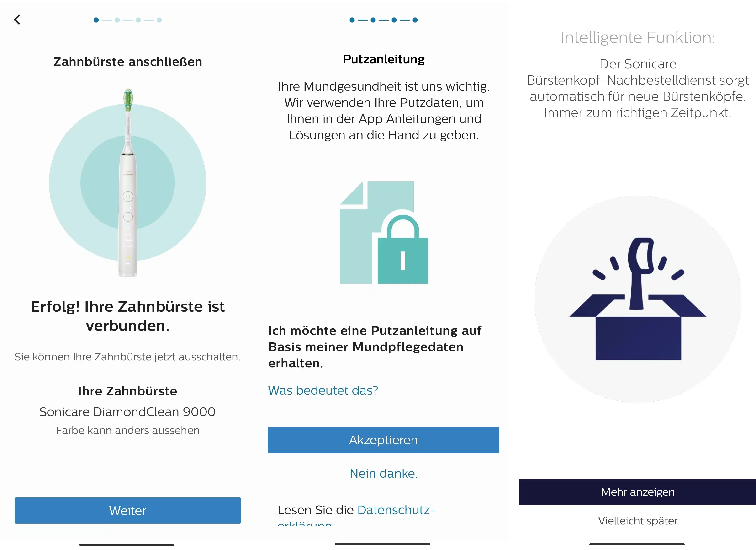
Task: Tap the Sonicare DiamondClean 9000 model name
Action: (x=128, y=412)
